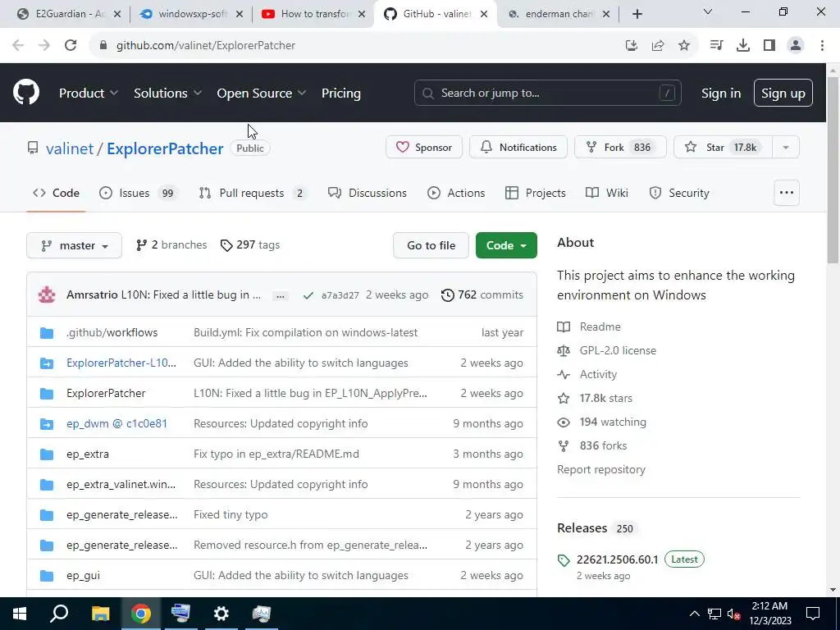Open the Pull requests tab
Image resolution: width=840 pixels, height=630 pixels.
click(253, 193)
